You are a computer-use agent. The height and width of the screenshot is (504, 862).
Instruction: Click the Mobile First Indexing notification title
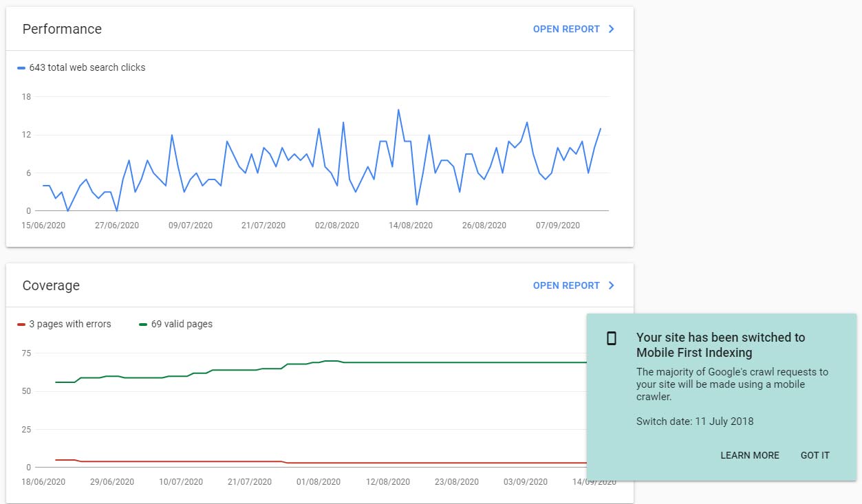point(720,345)
